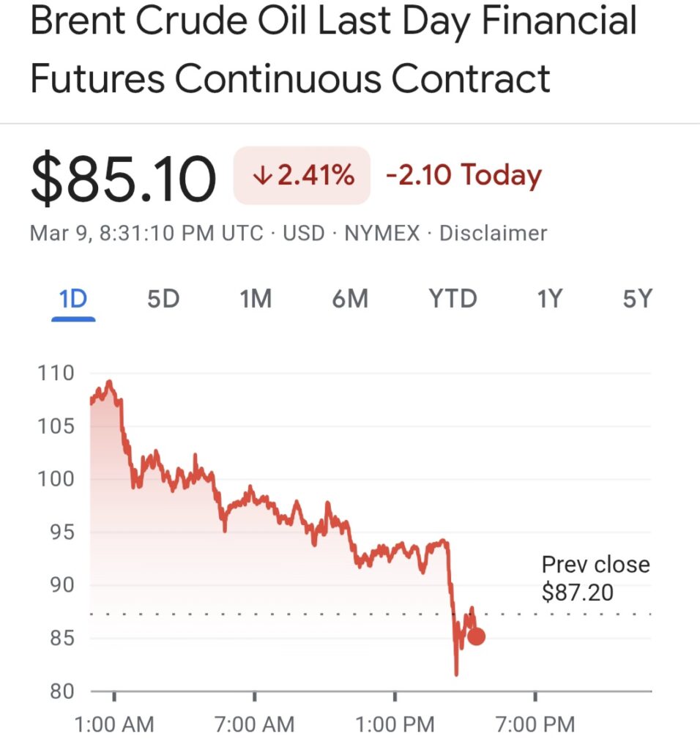Viewport: 700px width, 750px height.
Task: Select the 1D time range tab
Action: click(73, 300)
